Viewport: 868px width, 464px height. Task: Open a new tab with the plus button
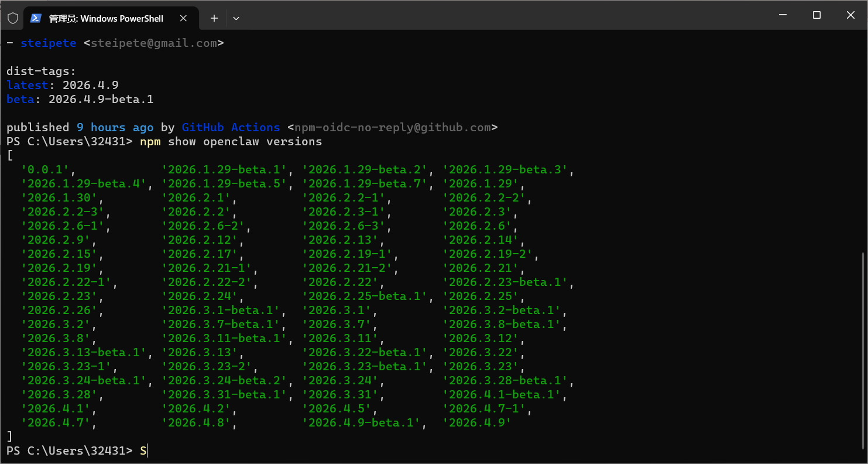pos(214,18)
